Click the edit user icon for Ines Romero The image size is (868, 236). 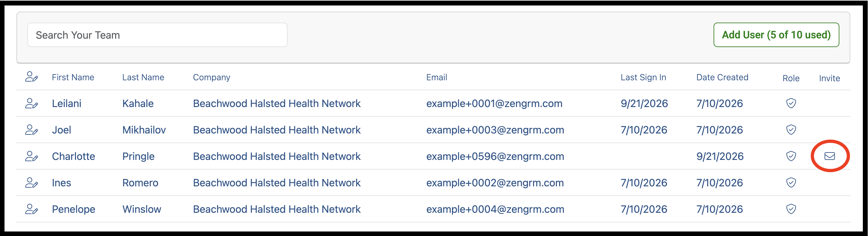pyautogui.click(x=31, y=183)
